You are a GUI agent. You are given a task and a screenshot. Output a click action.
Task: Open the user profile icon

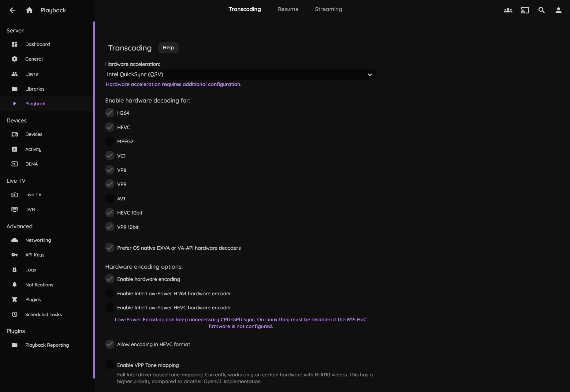(x=558, y=10)
